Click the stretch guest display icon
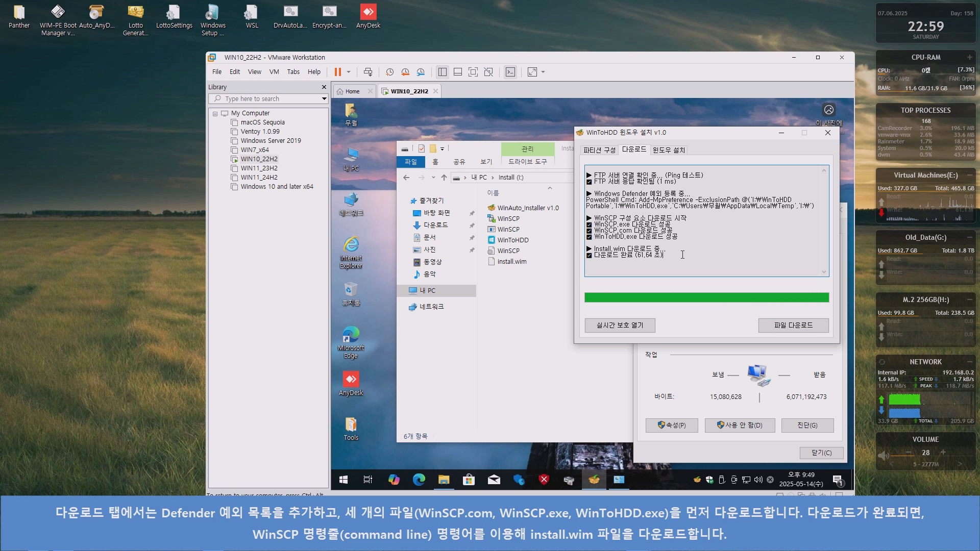Image resolution: width=980 pixels, height=551 pixels. tap(532, 72)
